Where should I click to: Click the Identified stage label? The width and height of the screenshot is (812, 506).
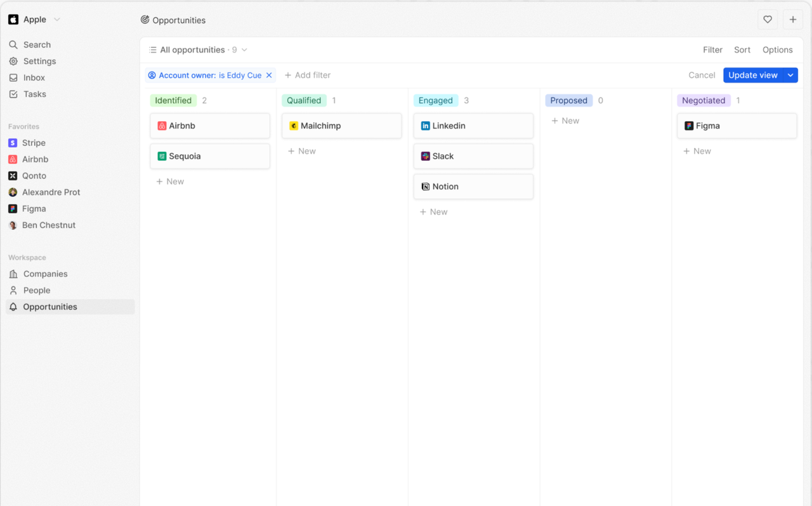[173, 101]
